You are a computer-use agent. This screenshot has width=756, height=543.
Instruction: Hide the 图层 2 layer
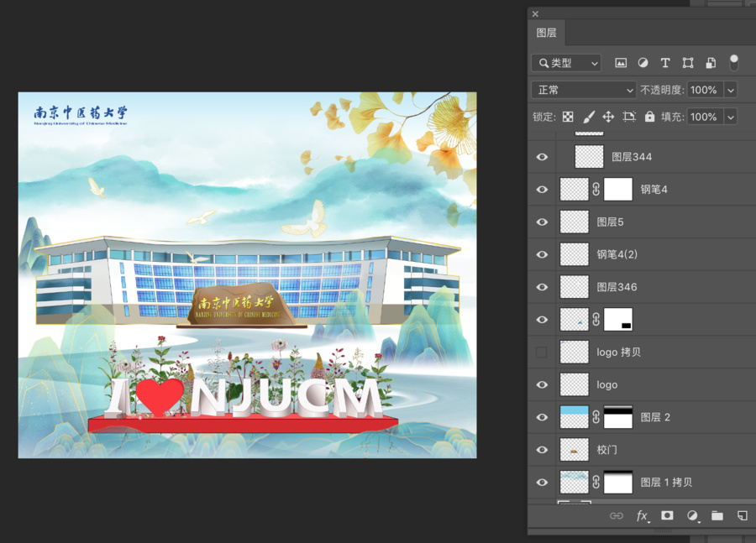tap(542, 417)
